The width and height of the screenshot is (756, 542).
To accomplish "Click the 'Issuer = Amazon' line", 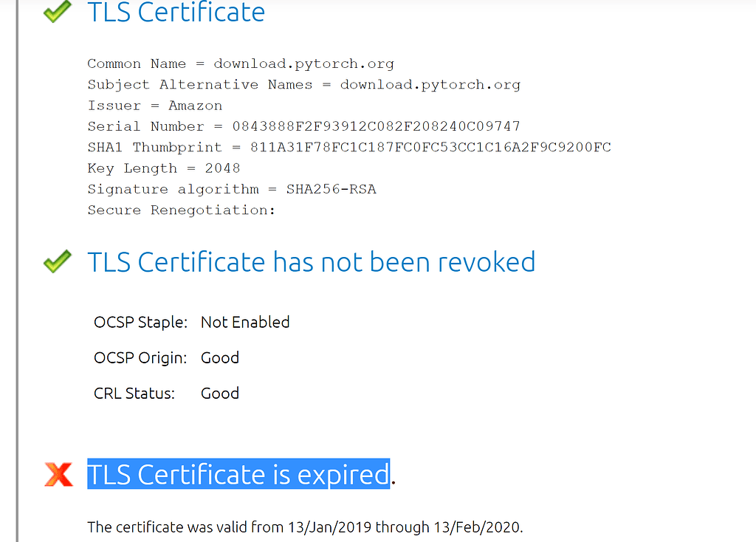I will [x=155, y=106].
